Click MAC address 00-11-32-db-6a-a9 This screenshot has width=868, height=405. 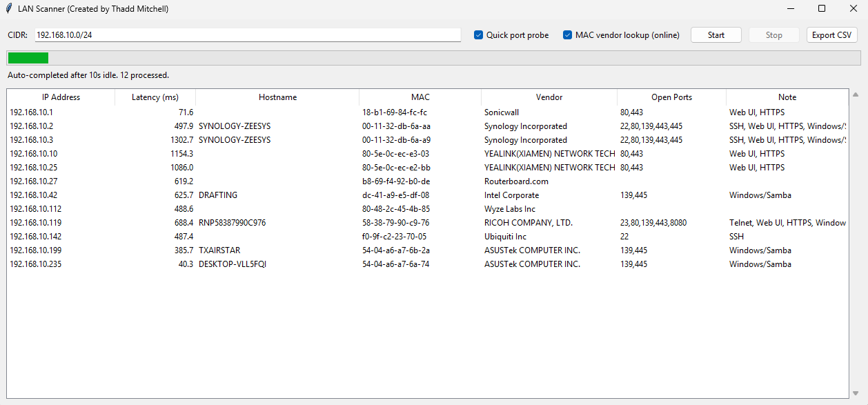(397, 140)
